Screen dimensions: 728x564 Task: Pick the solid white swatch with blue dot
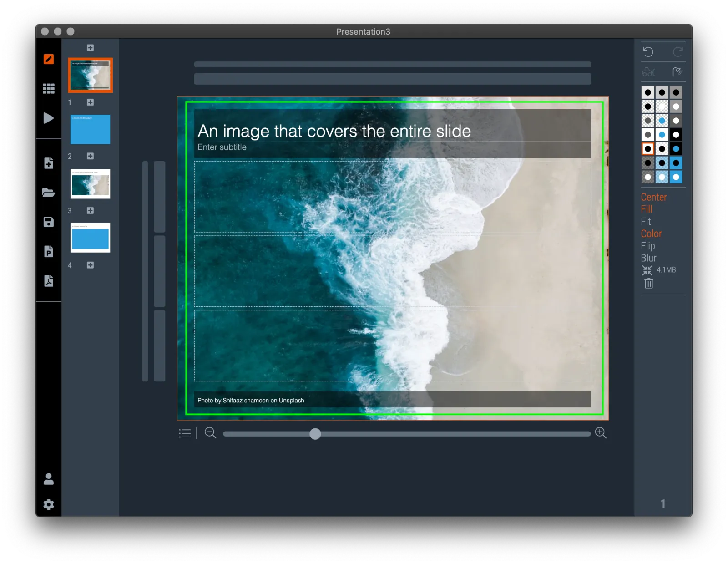tap(662, 135)
